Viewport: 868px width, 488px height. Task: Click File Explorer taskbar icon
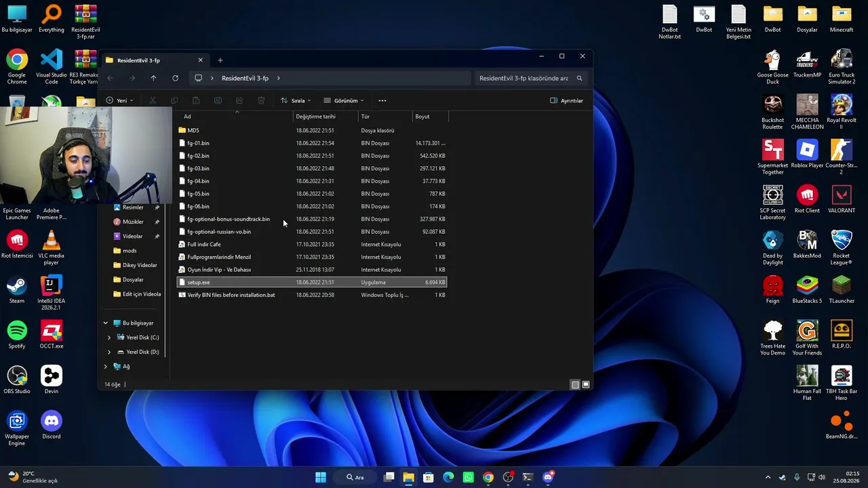tap(408, 477)
